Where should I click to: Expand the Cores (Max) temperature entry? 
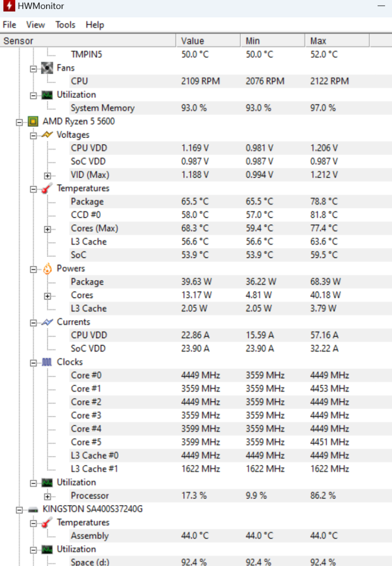[47, 229]
